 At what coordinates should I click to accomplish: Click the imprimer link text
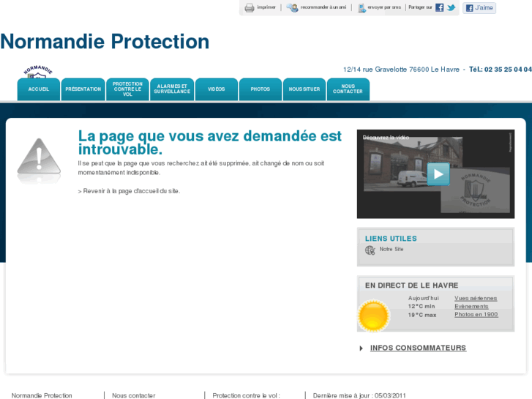[x=266, y=7]
